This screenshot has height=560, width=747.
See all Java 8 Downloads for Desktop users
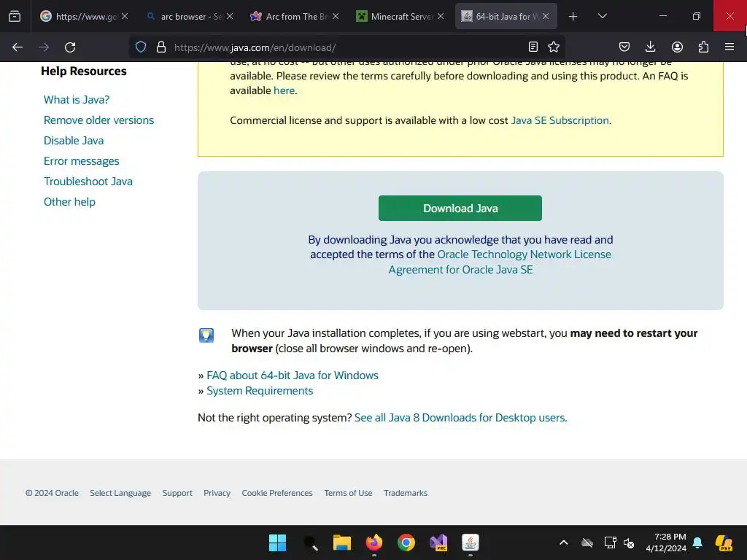pos(461,418)
